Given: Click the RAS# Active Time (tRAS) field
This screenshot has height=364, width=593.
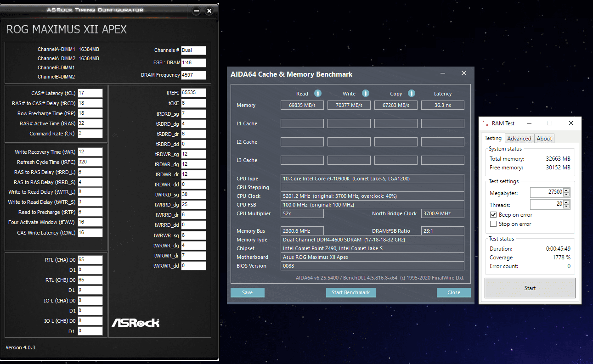Looking at the screenshot, I should coord(90,123).
